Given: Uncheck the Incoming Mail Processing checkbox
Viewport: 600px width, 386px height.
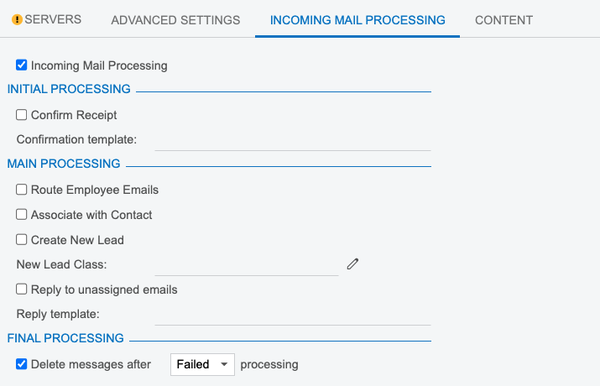Looking at the screenshot, I should 21,65.
